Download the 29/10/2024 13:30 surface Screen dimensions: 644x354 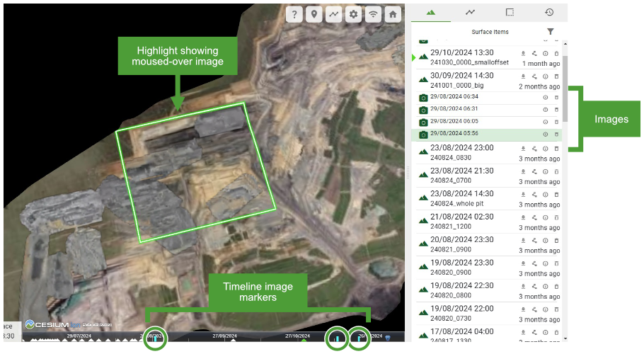pos(523,53)
